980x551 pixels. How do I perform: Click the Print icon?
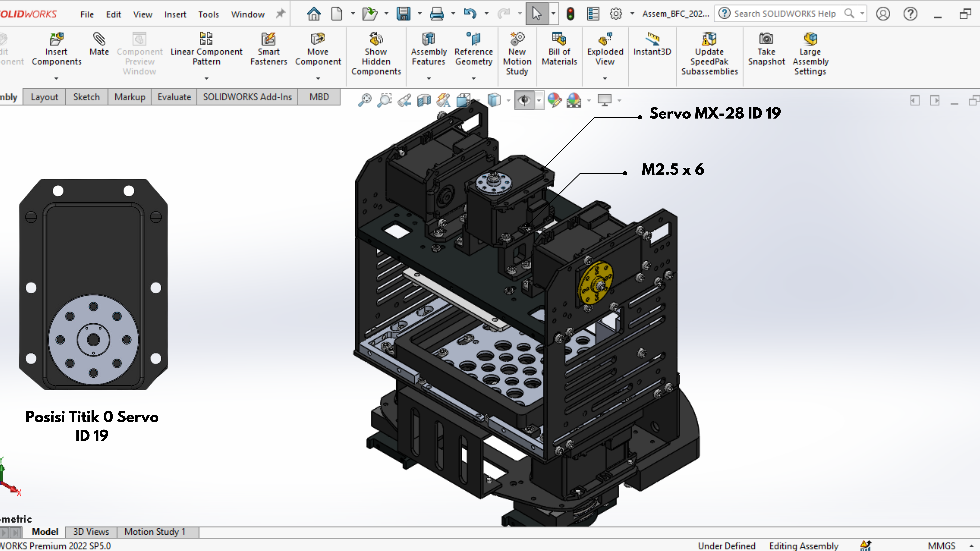pos(437,14)
